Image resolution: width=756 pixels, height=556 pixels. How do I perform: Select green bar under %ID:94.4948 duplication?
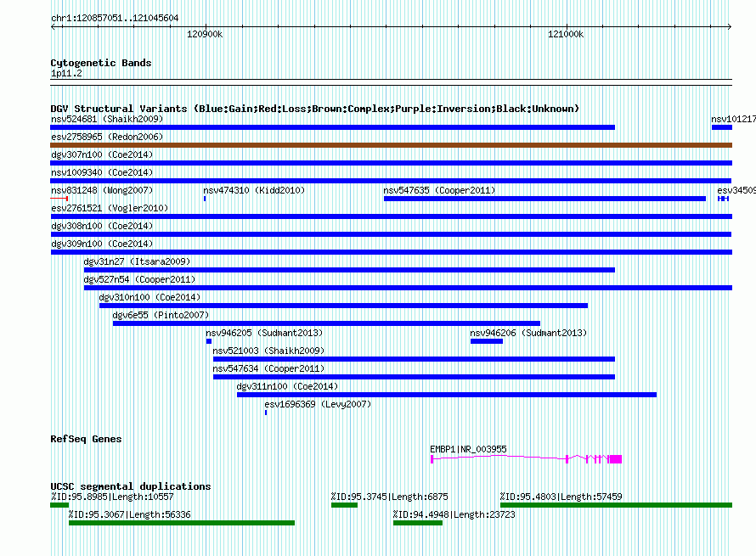(x=418, y=523)
